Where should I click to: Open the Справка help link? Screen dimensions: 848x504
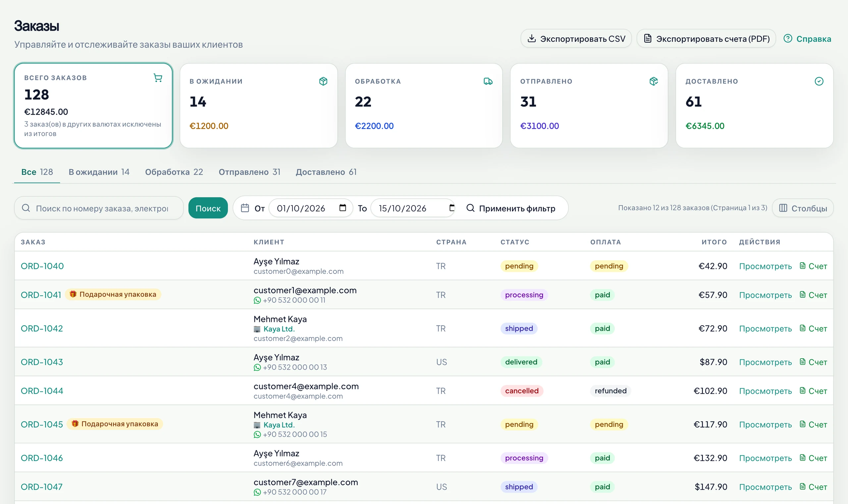pyautogui.click(x=807, y=39)
